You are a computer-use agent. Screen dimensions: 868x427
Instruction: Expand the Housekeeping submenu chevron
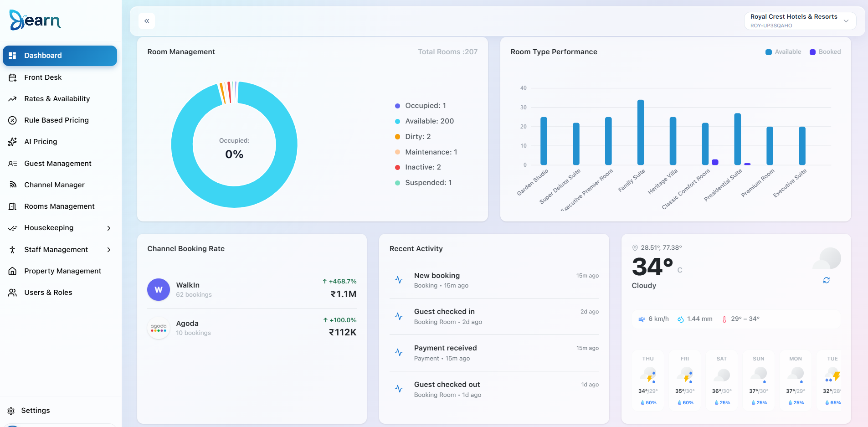(109, 228)
